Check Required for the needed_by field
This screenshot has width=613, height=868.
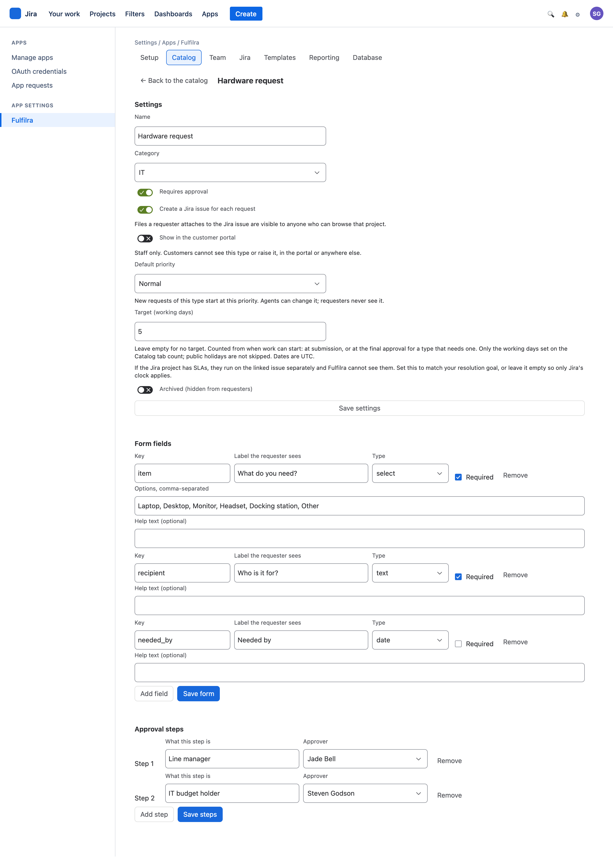coord(458,644)
